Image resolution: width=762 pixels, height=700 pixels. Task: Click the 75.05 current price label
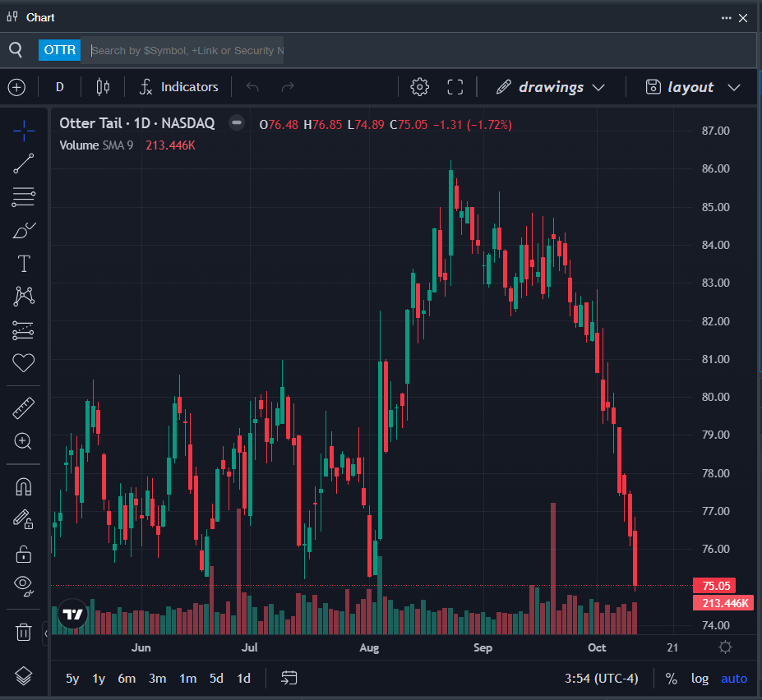pyautogui.click(x=713, y=586)
